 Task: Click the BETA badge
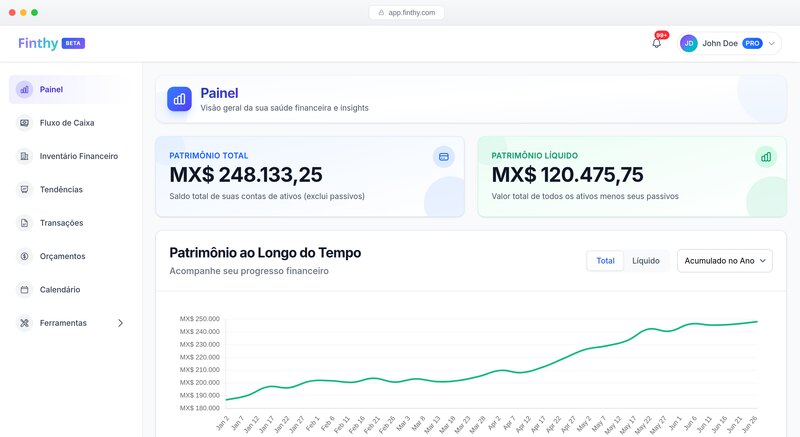[x=73, y=43]
